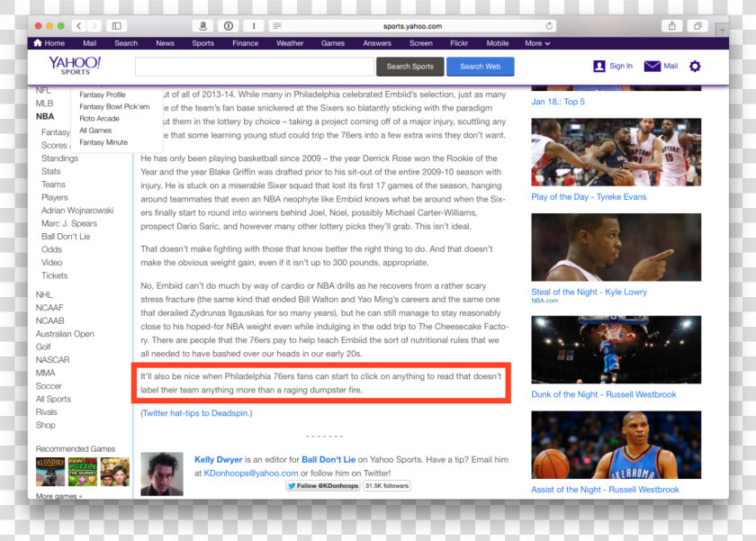Viewport: 756px width, 541px height.
Task: Open Tickets under NBA
Action: coord(55,275)
